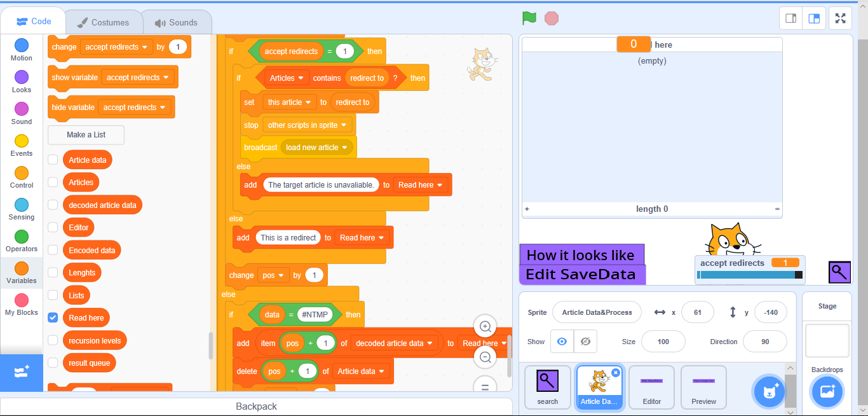Open 'Article data' dropdown in delete block

pos(361,371)
